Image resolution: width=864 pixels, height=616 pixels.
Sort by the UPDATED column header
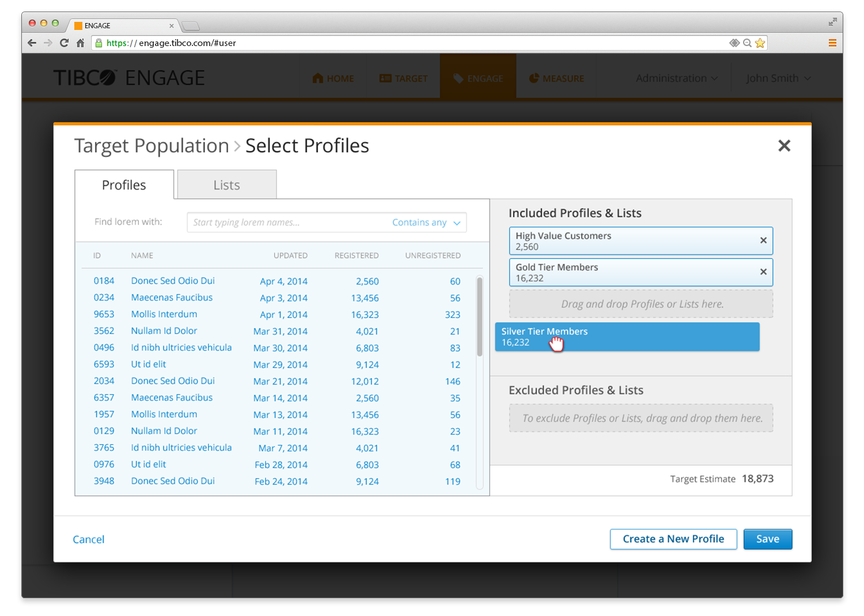290,256
